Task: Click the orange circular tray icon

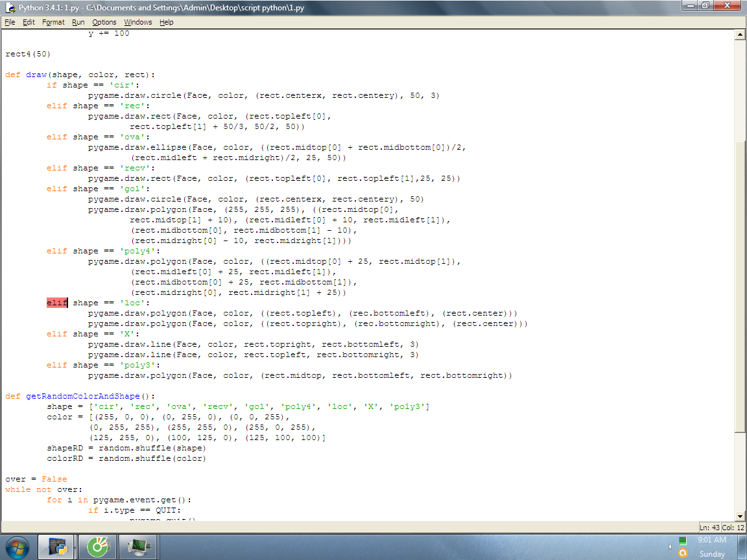Action: 682,554
